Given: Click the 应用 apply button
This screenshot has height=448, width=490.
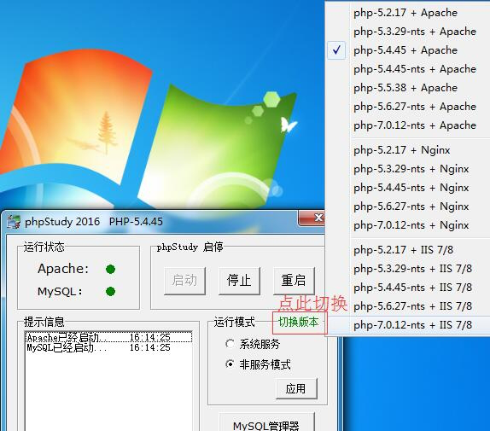Looking at the screenshot, I should pos(296,388).
